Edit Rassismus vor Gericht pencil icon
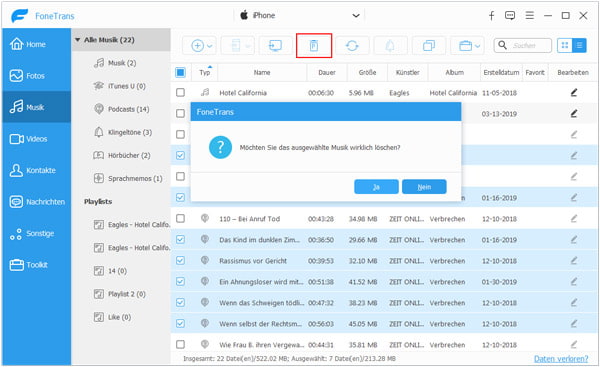 click(x=574, y=261)
